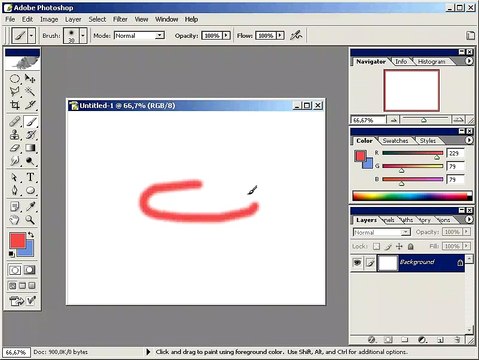The image size is (479, 360).
Task: Toggle lock position
Action: pyautogui.click(x=399, y=247)
